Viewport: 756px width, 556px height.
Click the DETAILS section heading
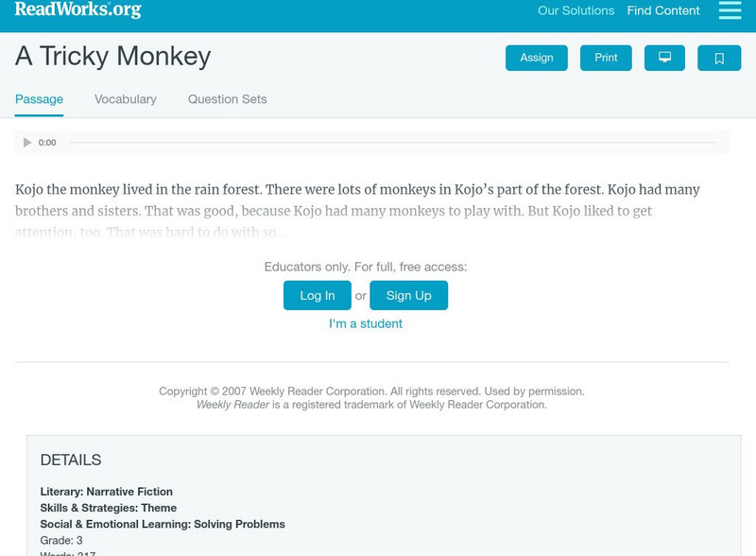point(71,461)
